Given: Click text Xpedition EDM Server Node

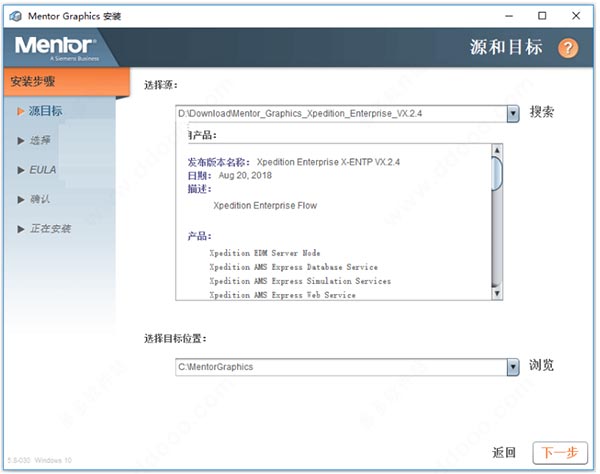Looking at the screenshot, I should click(265, 253).
